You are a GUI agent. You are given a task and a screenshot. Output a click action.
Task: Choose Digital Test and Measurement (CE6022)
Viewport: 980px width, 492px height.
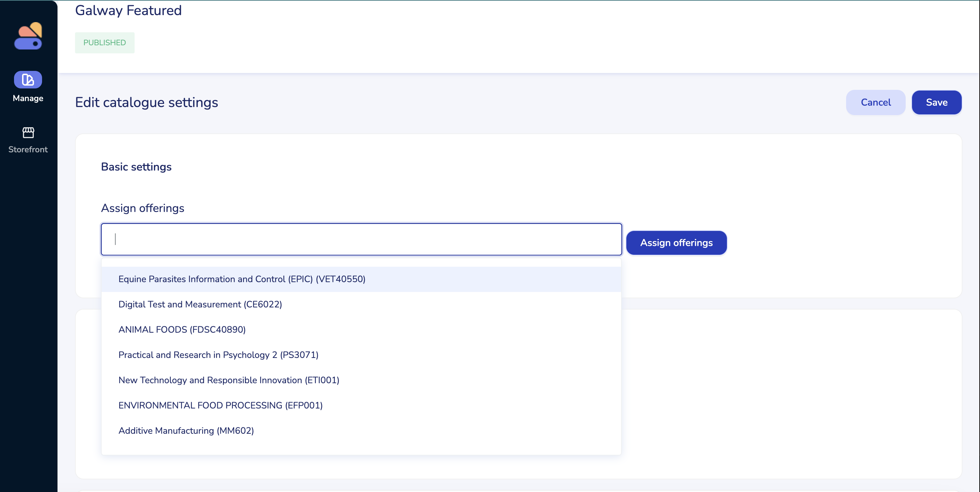(x=200, y=304)
